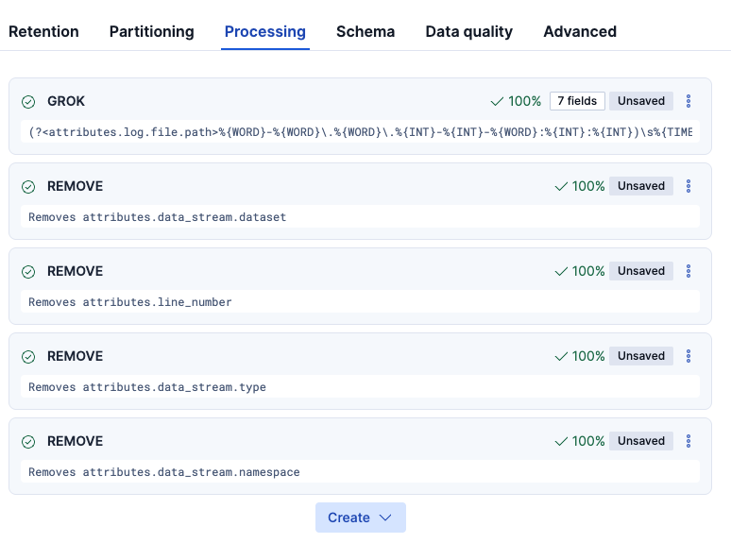The height and width of the screenshot is (560, 731).
Task: Click the GROK pattern expression text
Action: (359, 132)
